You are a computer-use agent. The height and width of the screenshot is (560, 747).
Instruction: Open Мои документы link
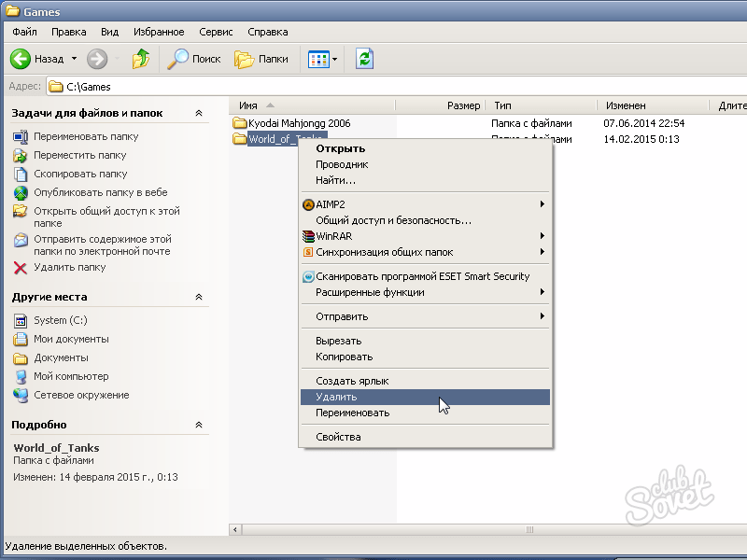click(x=71, y=339)
